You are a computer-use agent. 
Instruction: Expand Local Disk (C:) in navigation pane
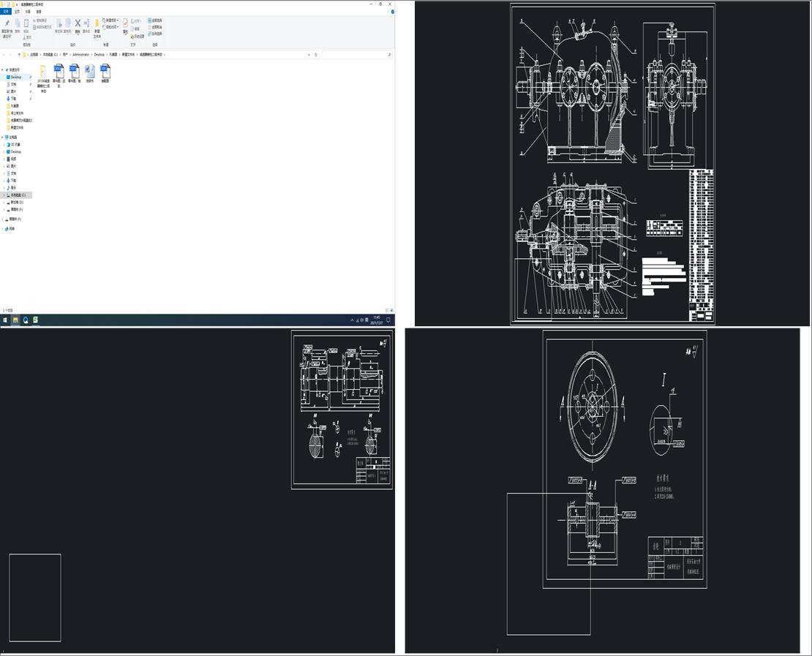(4, 195)
